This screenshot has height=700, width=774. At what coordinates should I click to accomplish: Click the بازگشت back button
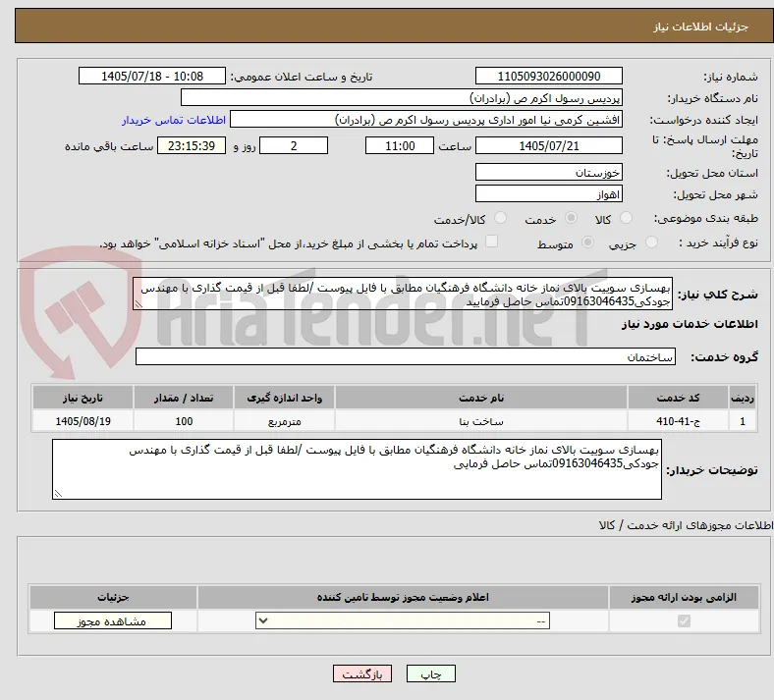(362, 673)
